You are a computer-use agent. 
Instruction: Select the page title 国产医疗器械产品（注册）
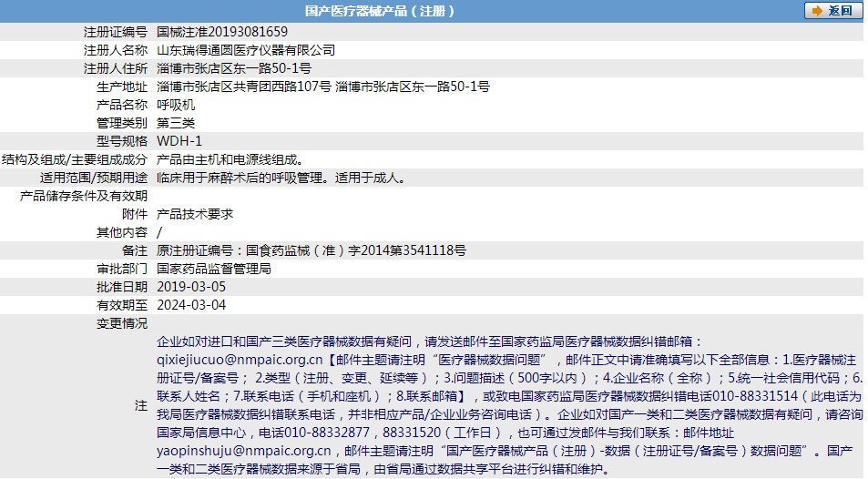tap(380, 11)
